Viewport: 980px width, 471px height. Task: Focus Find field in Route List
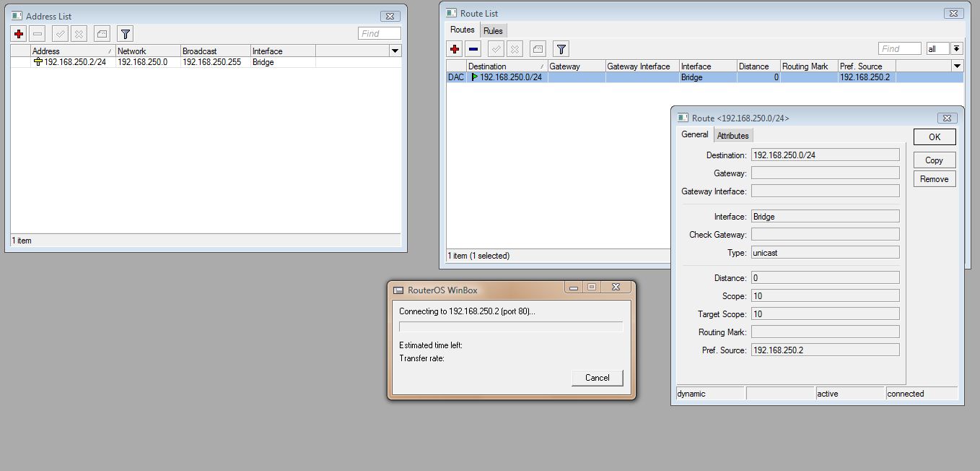(900, 48)
